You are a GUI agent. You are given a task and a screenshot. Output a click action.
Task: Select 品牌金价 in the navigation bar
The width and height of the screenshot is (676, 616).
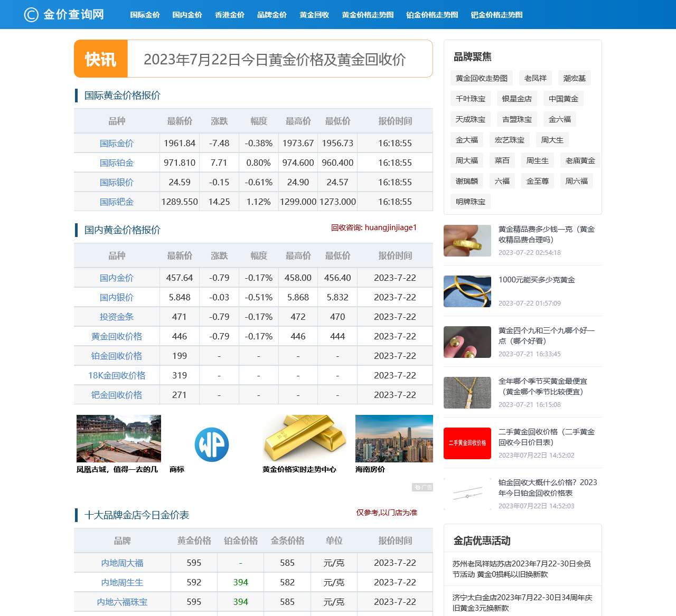pos(271,15)
